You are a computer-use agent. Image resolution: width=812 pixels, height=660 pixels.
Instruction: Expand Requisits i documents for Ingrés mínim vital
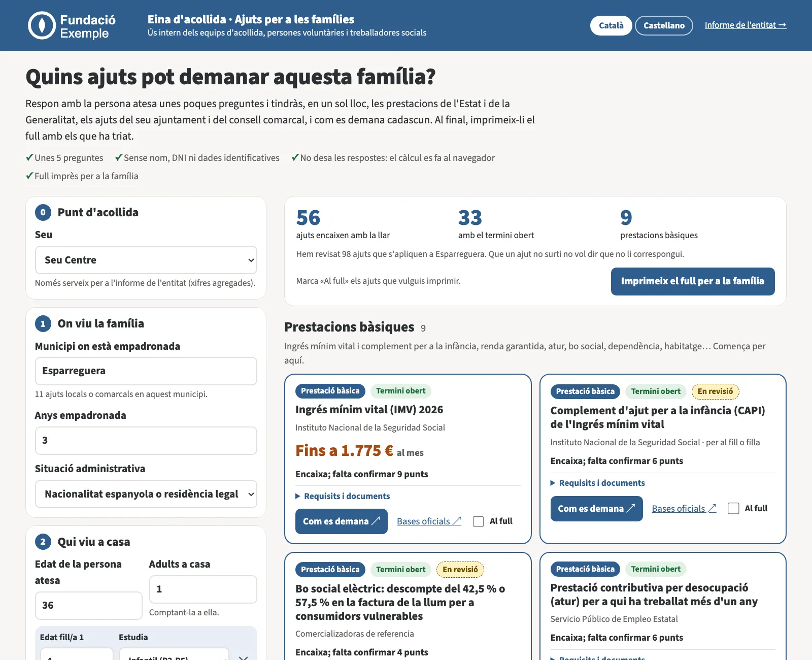343,496
